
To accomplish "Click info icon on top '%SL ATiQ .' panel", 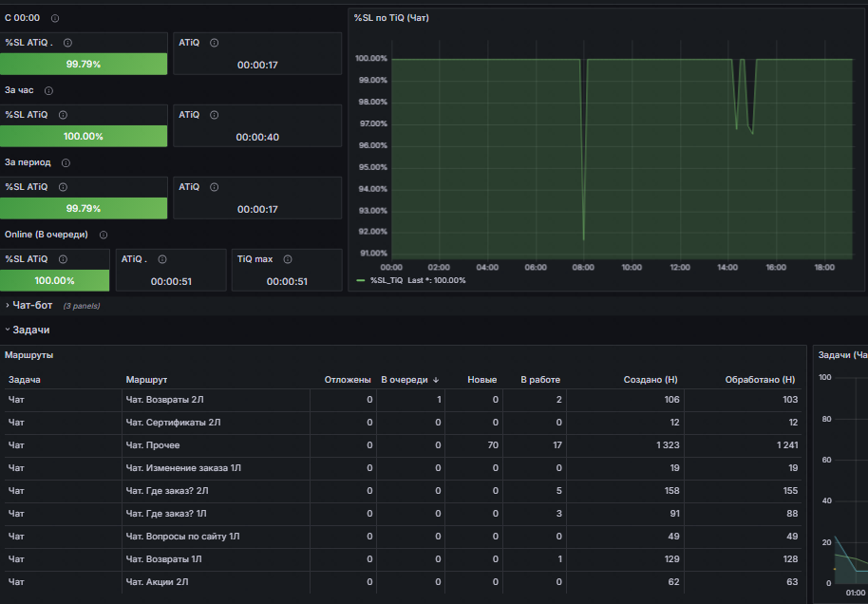I will point(67,43).
